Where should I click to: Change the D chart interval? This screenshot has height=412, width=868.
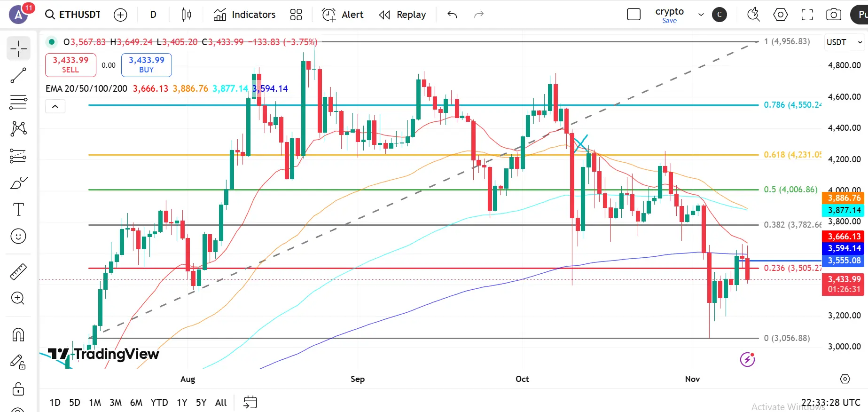tap(153, 15)
